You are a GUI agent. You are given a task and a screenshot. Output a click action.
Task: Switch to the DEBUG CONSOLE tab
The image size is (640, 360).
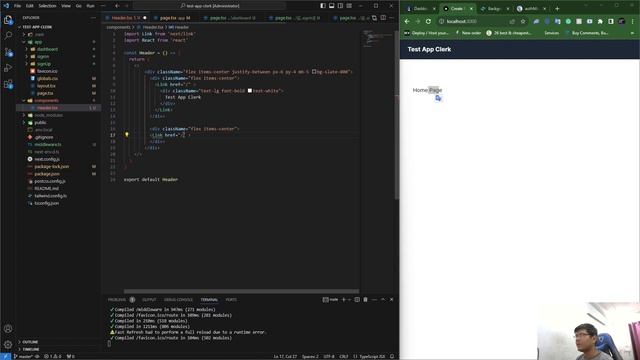point(178,300)
